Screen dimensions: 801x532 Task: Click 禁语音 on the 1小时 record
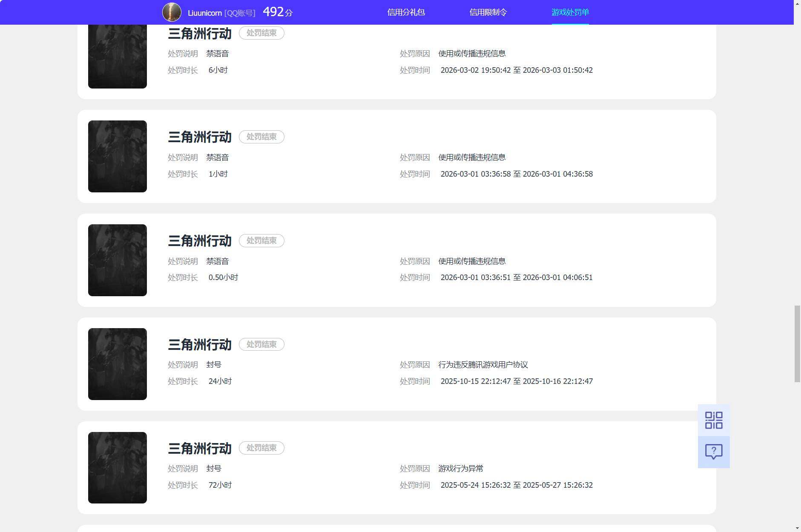coord(218,157)
